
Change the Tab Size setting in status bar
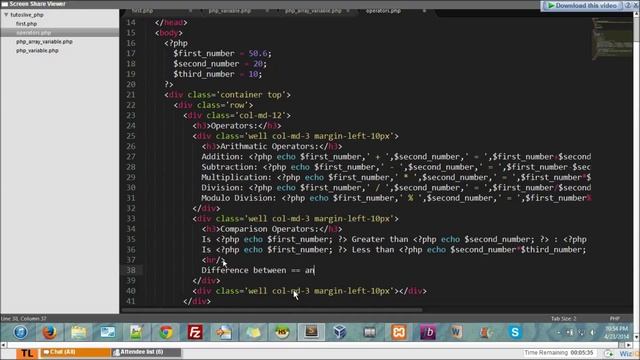pos(563,319)
